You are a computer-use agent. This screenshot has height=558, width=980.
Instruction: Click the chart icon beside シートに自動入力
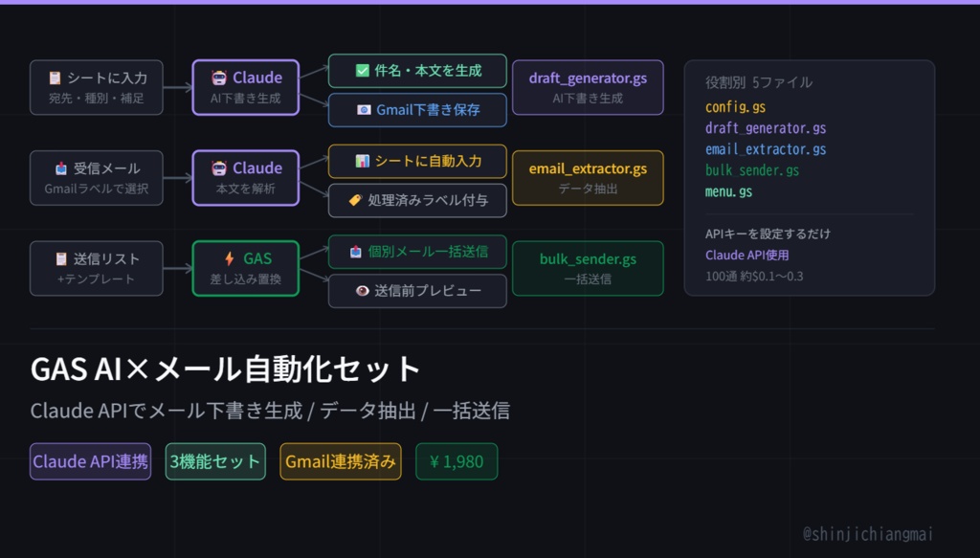(x=363, y=161)
